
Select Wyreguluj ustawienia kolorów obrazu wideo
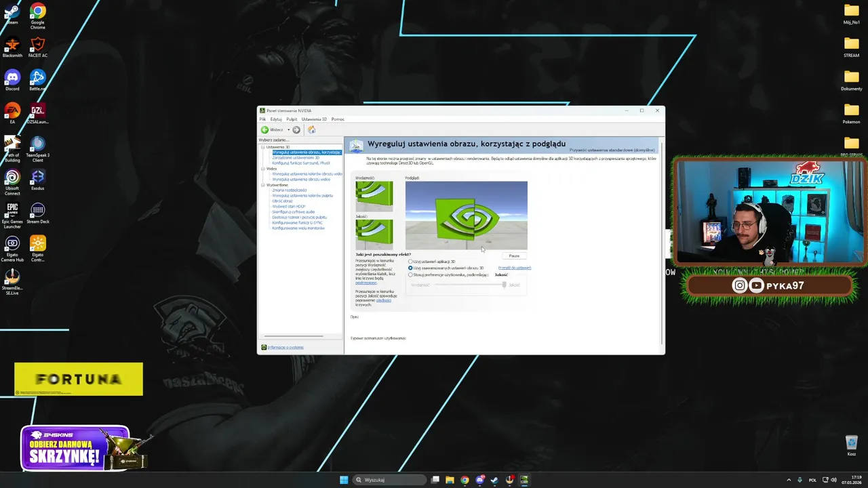(x=307, y=174)
